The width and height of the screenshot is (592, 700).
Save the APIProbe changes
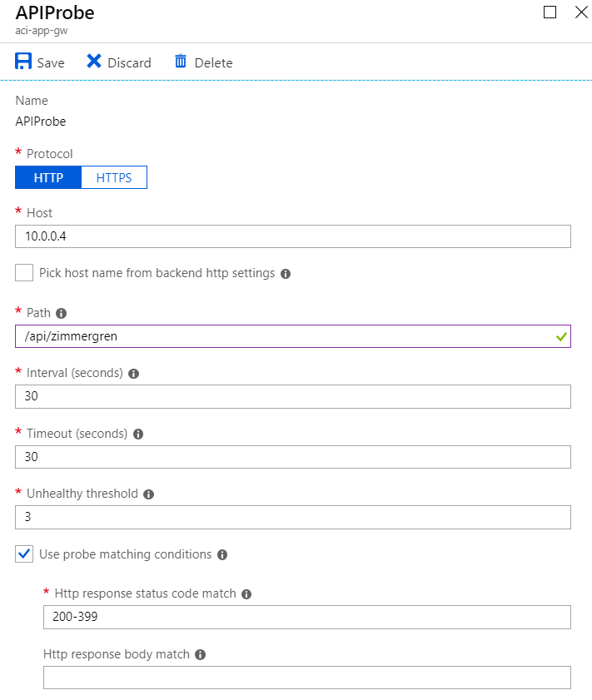(39, 62)
